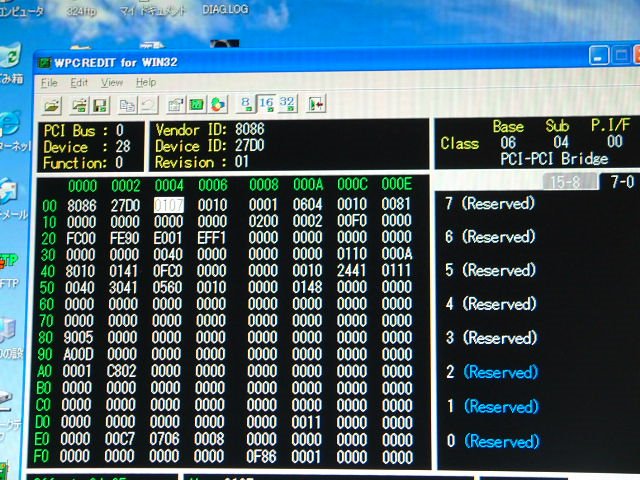Toggle bit 4 (Reserved)
This screenshot has height=480, width=640.
(x=491, y=304)
